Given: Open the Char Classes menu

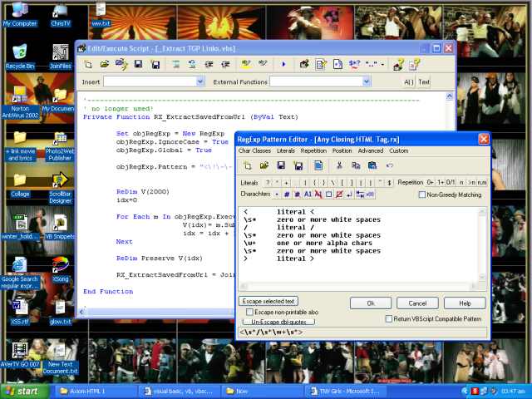Looking at the screenshot, I should pos(254,151).
